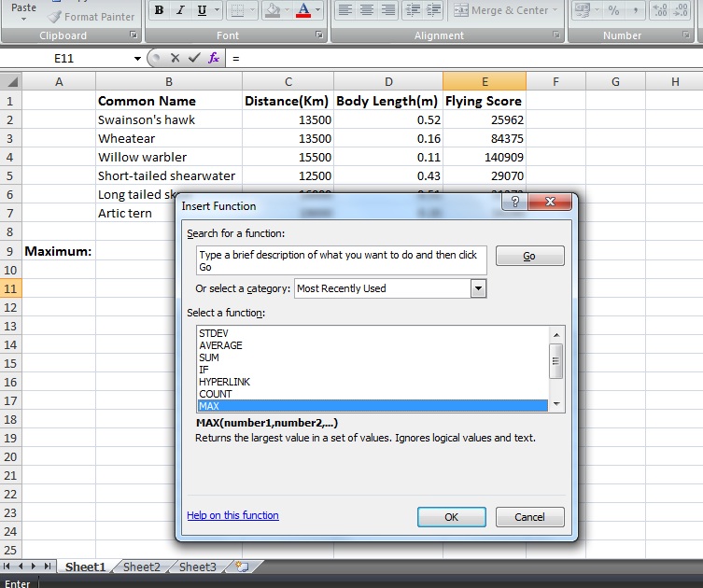Close the Insert Function dialog
Viewport: 703px width, 588px height.
tap(550, 202)
